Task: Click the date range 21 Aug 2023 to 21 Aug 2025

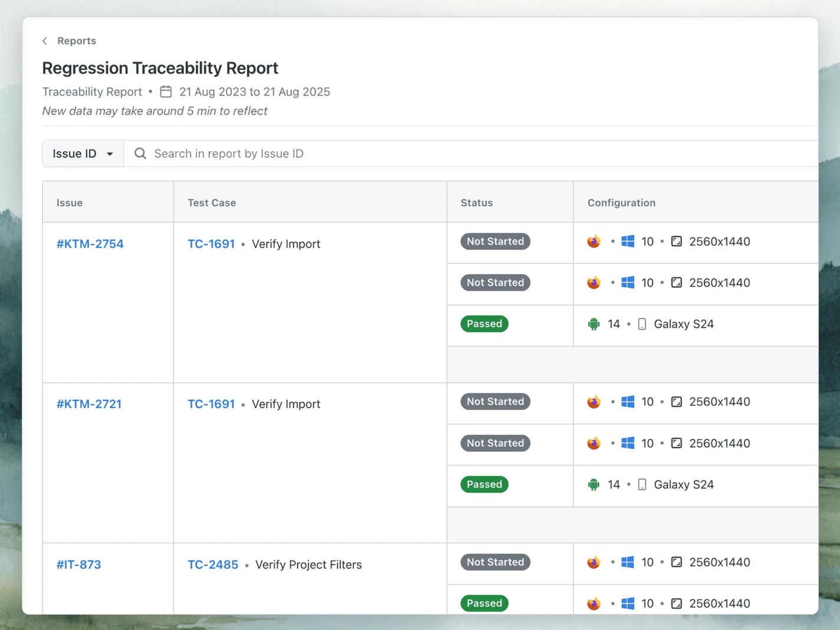Action: pyautogui.click(x=255, y=91)
